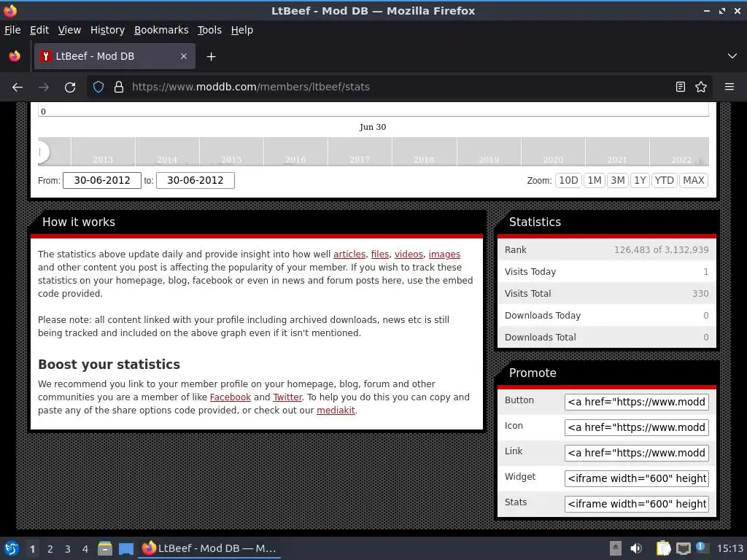
Task: Close the LtBeef - Mod DB tab
Action: click(x=183, y=56)
